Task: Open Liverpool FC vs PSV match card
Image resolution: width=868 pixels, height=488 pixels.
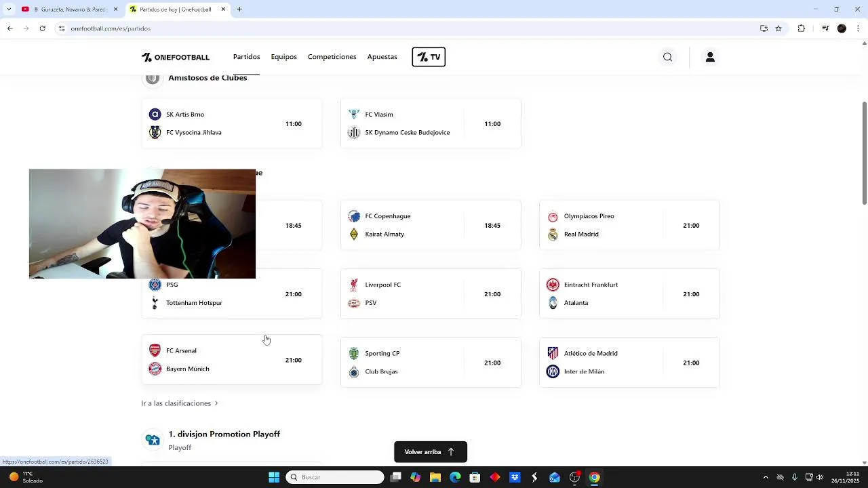Action: (x=431, y=294)
